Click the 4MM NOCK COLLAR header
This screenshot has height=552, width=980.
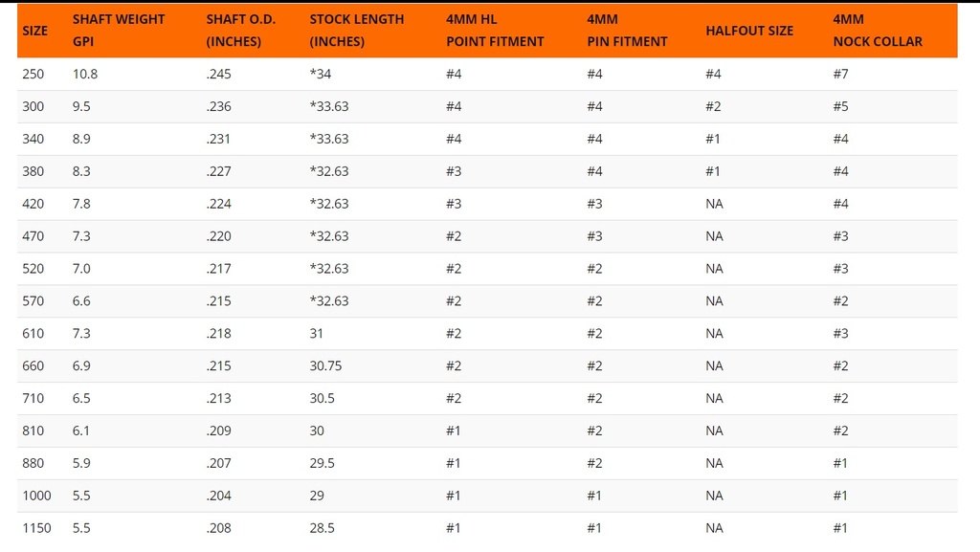click(x=878, y=31)
